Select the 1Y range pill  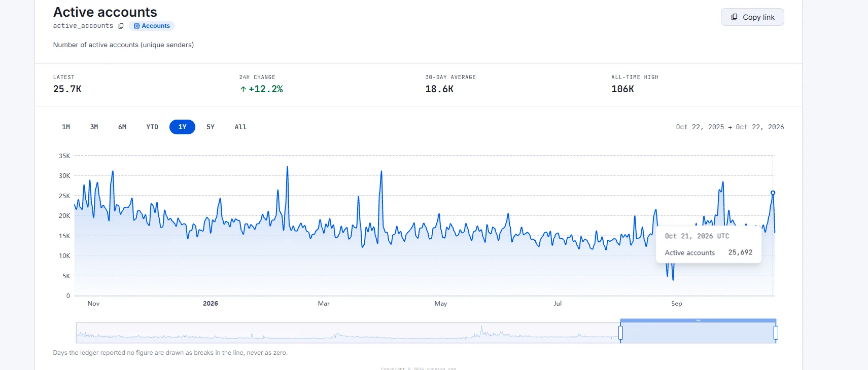click(182, 127)
